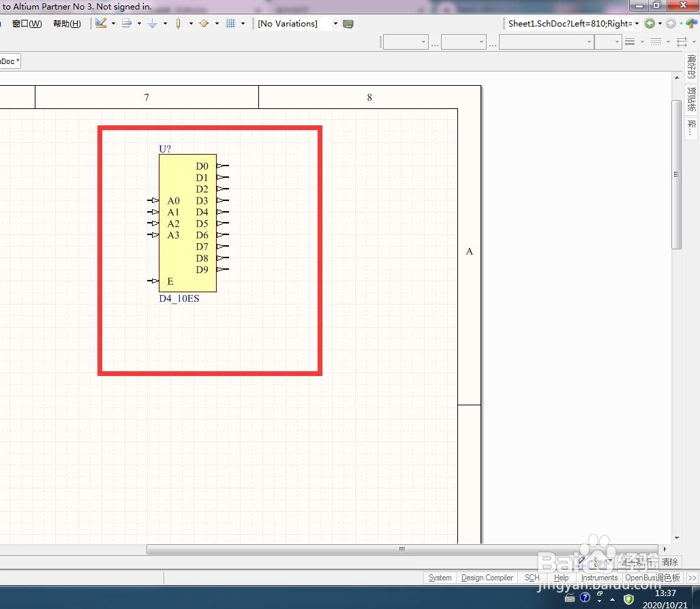Click the PCB variant icon beside Variations
The height and width of the screenshot is (609, 700).
pyautogui.click(x=348, y=24)
